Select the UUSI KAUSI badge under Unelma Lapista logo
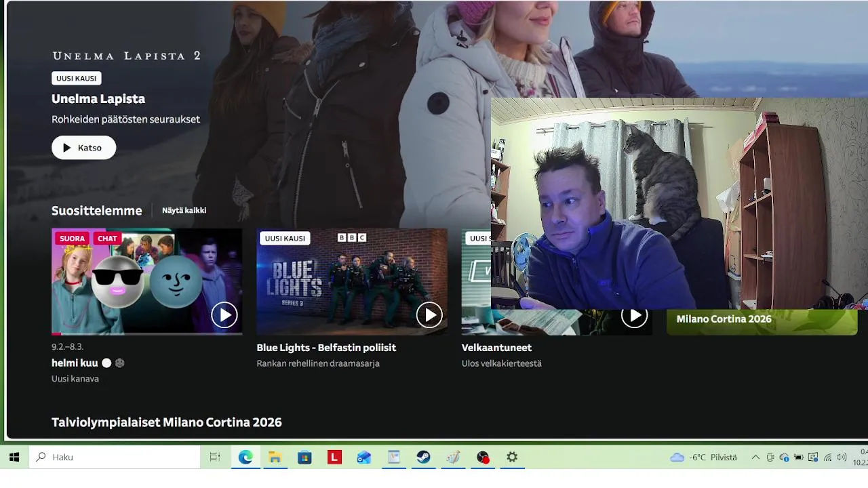 (x=77, y=79)
